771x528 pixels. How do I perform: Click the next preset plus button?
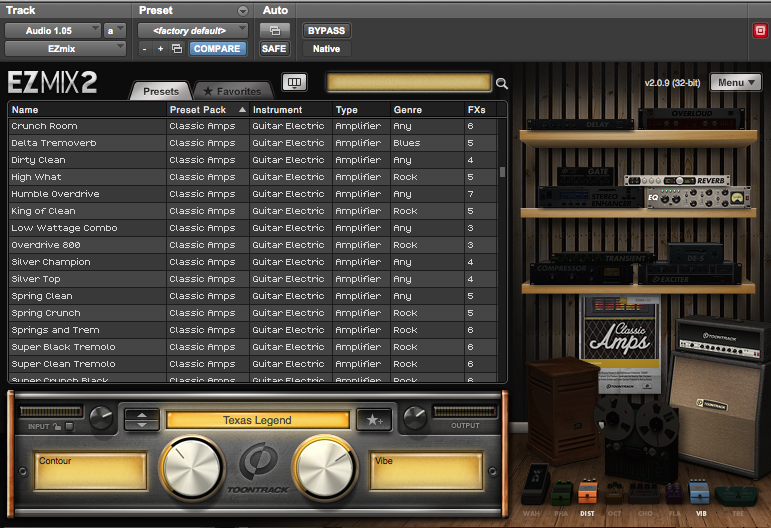tap(160, 49)
